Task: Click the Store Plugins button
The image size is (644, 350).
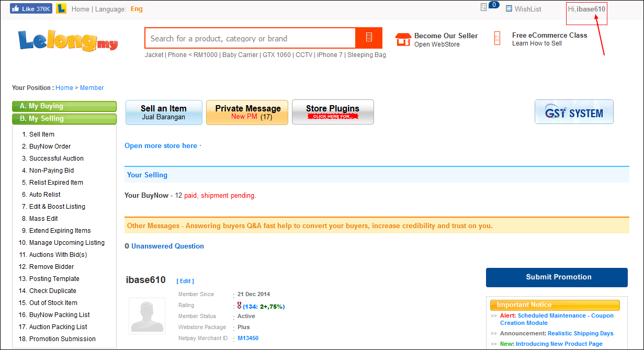Action: tap(333, 112)
